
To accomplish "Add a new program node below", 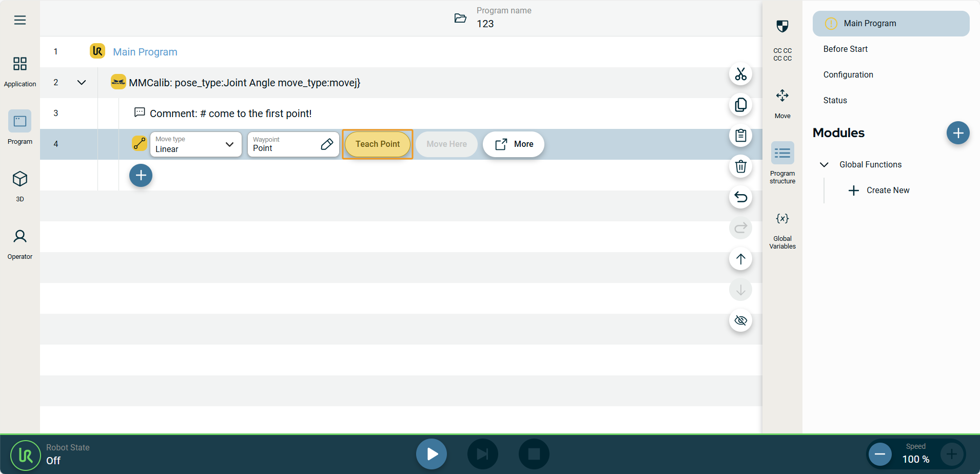I will (141, 176).
